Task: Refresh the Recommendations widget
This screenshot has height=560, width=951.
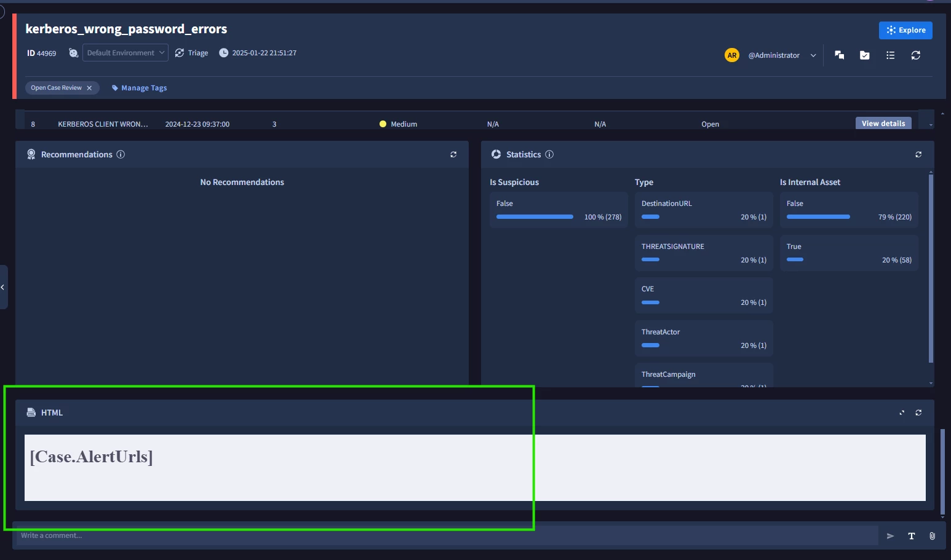Action: [453, 154]
